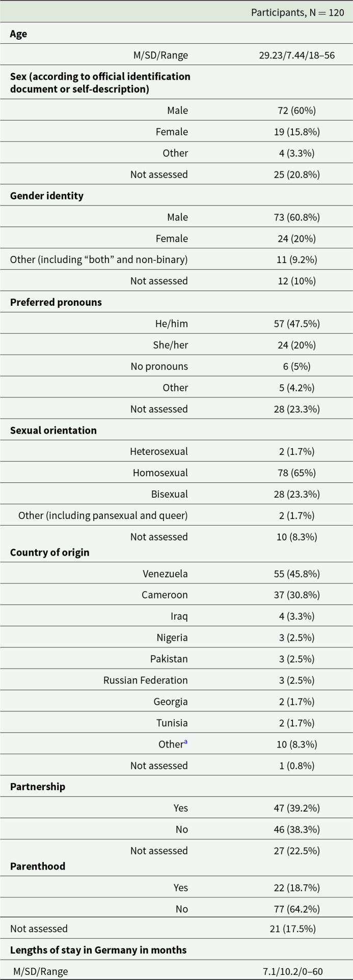Image resolution: width=353 pixels, height=980 pixels.
Task: Select the 'Partnership' section heading
Action: (38, 787)
